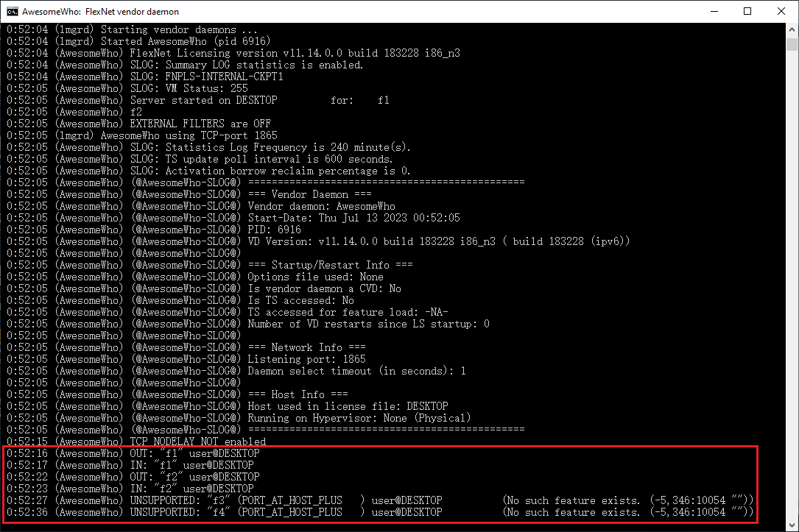
Task: Minimize the FlexNet vendor daemon window
Action: point(714,11)
